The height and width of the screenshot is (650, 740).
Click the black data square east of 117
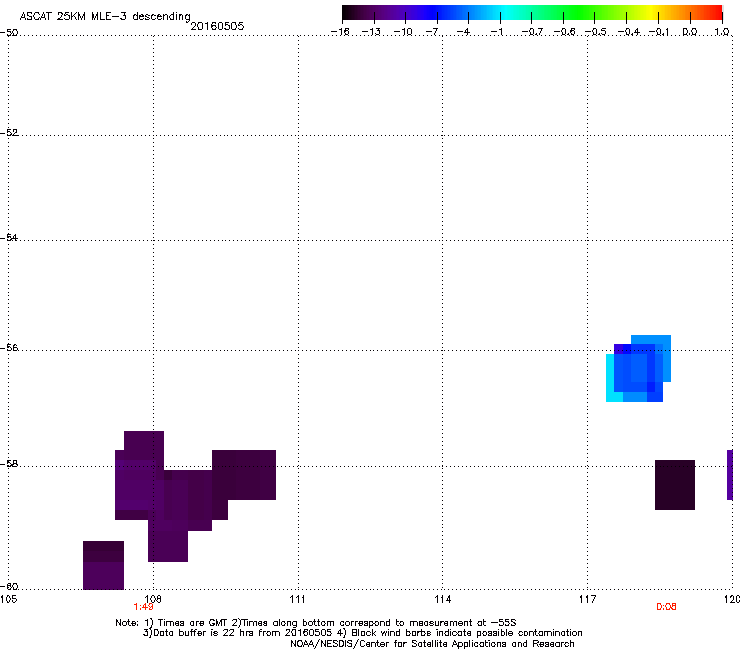click(675, 485)
